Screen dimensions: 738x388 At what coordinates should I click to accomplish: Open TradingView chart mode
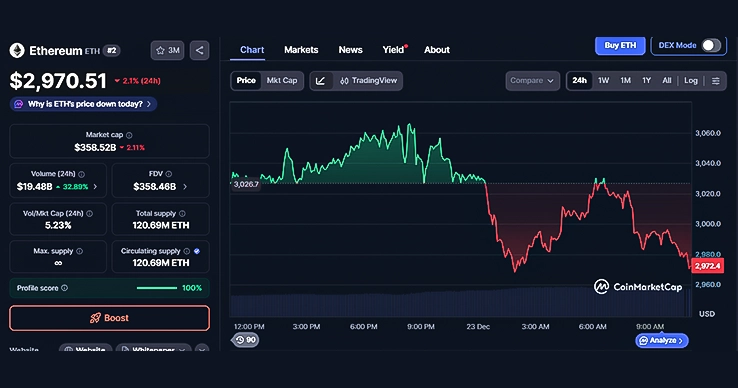tap(369, 81)
